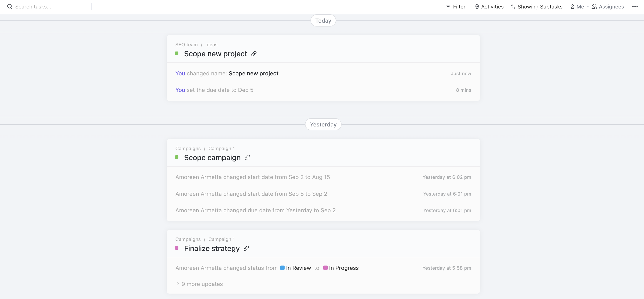Click the Assignees people icon
The width and height of the screenshot is (644, 299).
[x=594, y=7]
